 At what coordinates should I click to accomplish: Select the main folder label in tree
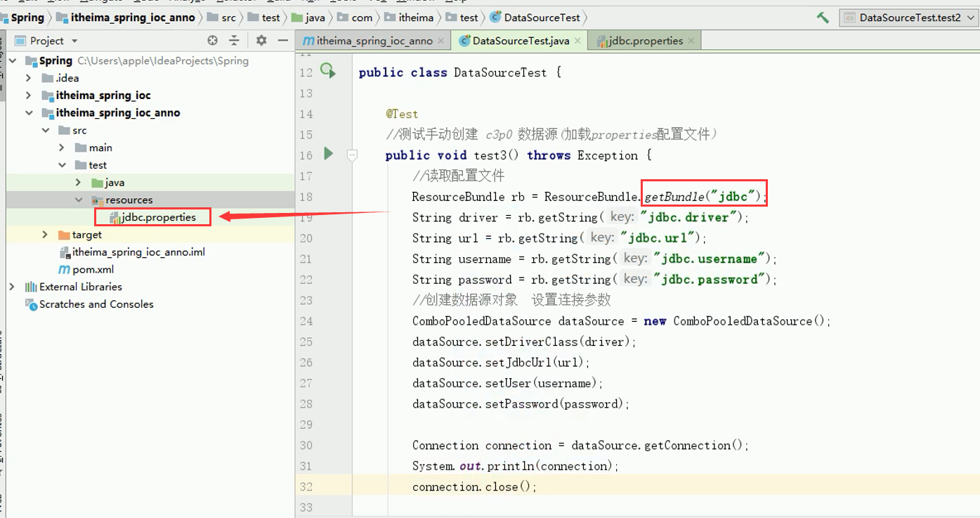[x=100, y=148]
